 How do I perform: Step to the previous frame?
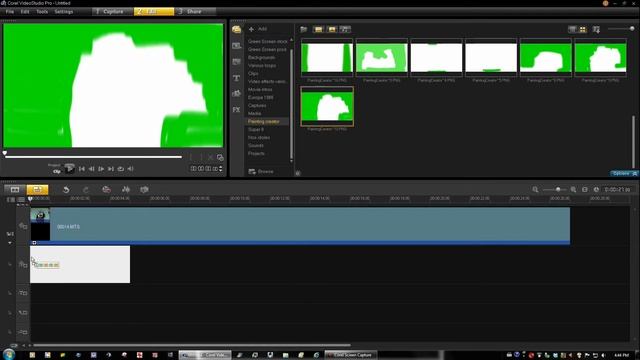click(x=91, y=169)
